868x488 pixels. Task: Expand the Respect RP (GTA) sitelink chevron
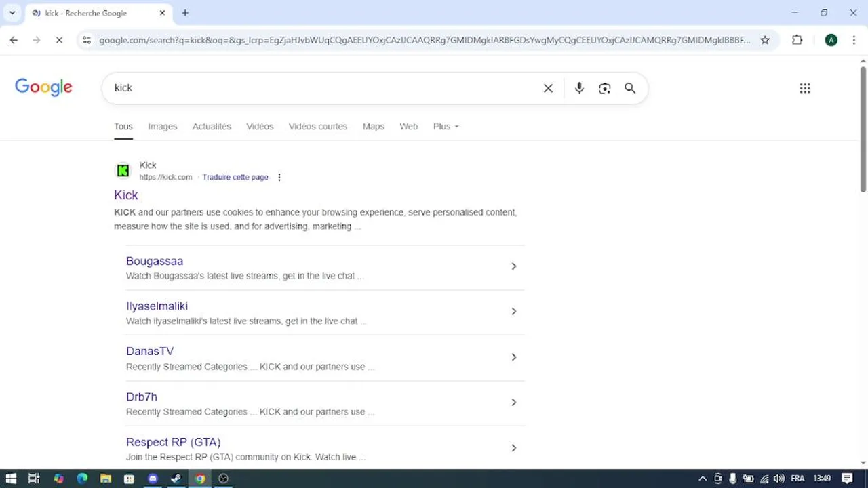tap(513, 448)
